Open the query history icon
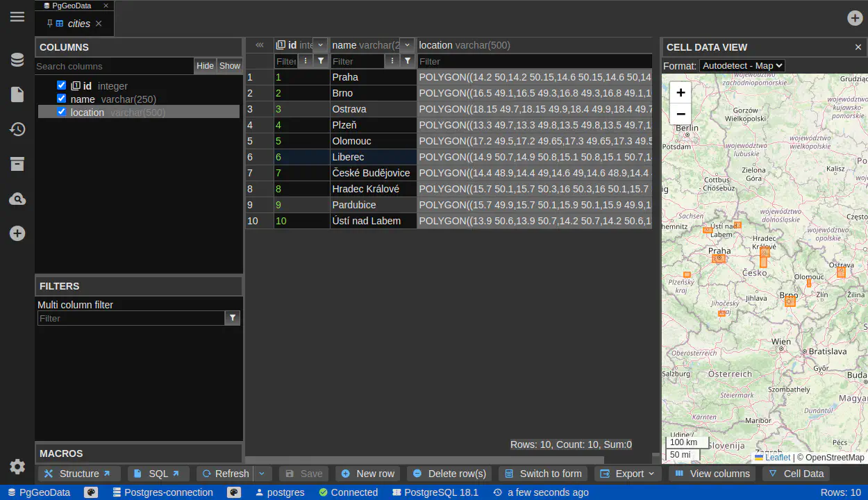 [17, 129]
